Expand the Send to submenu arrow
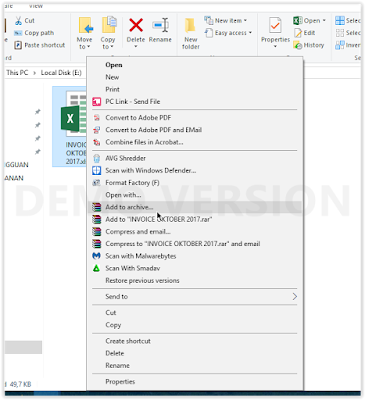365x400 pixels. 294,297
